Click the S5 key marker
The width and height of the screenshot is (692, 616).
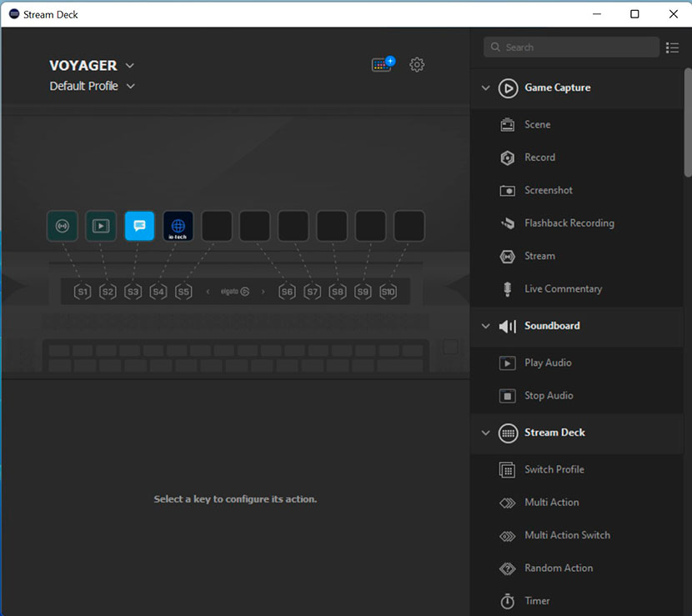tap(183, 292)
